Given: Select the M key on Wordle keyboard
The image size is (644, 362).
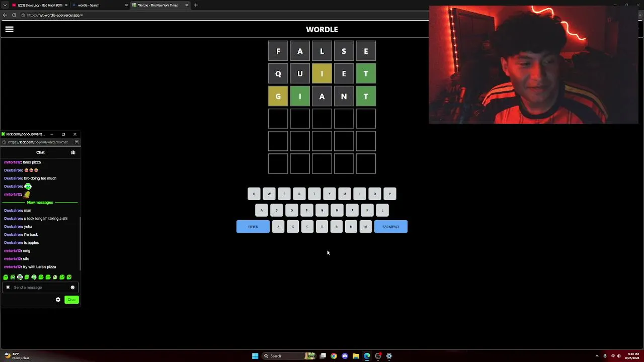Looking at the screenshot, I should point(366,227).
